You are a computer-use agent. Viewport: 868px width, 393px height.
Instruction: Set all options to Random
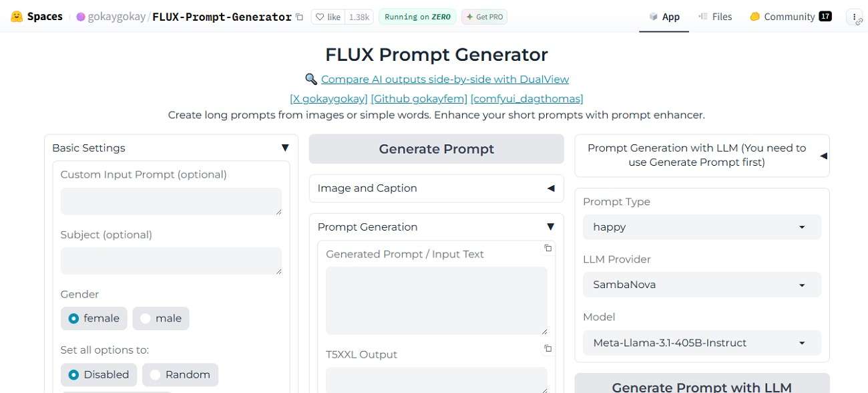point(155,374)
